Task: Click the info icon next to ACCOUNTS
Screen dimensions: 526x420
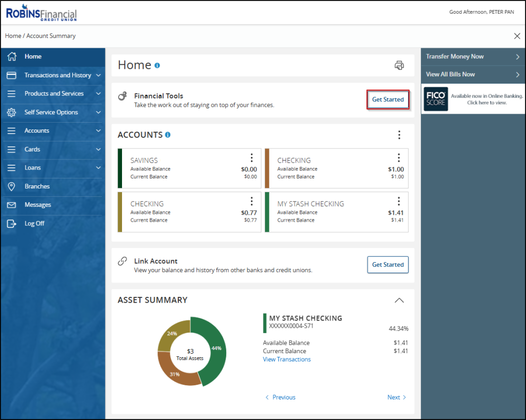Action: click(x=168, y=135)
